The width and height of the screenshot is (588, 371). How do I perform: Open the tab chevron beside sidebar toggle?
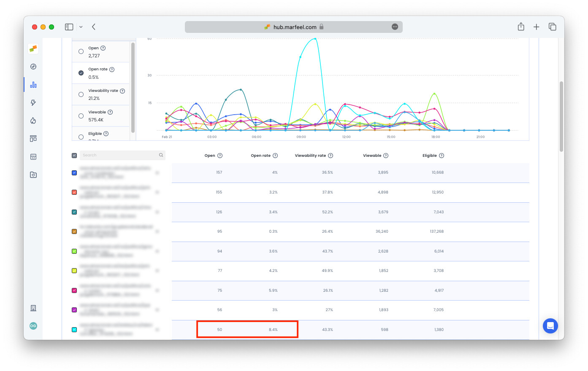[x=81, y=27]
